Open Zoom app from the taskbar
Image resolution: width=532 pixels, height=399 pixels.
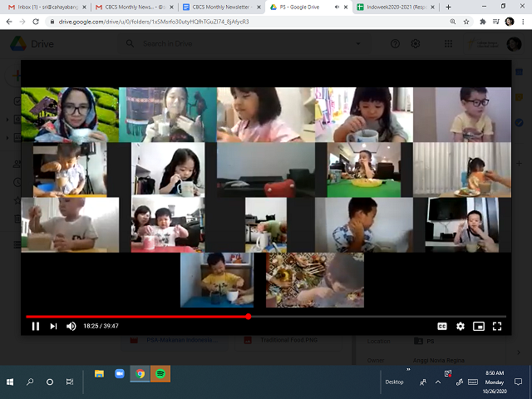[119, 374]
